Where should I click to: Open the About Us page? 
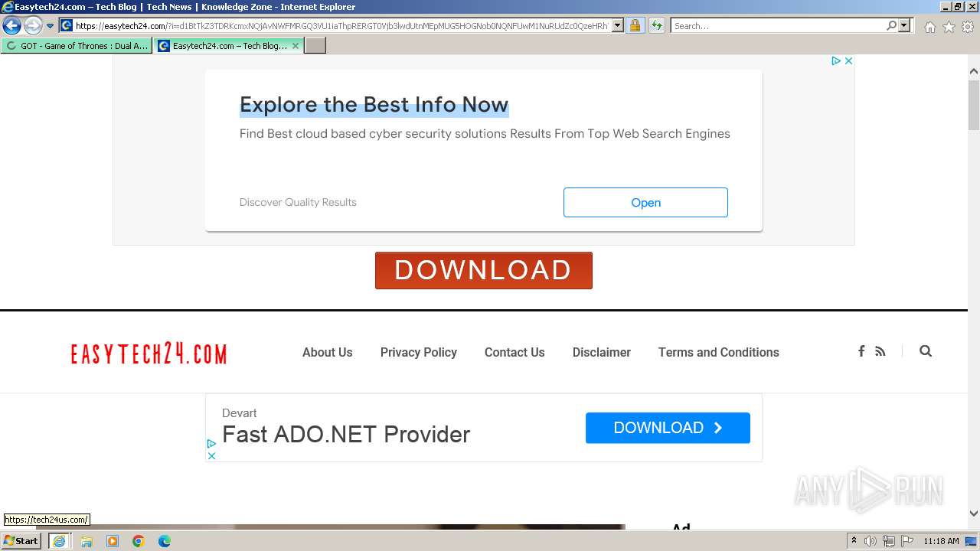click(x=328, y=352)
